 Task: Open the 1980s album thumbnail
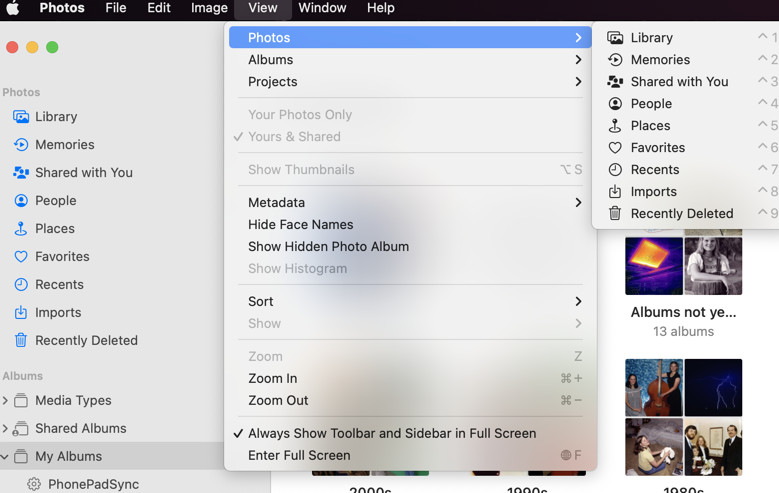tap(684, 417)
